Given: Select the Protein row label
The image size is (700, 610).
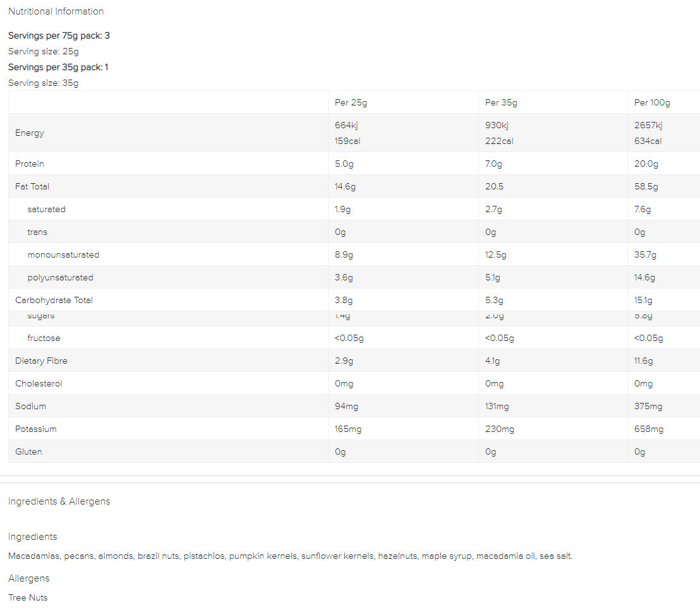Looking at the screenshot, I should click(30, 164).
